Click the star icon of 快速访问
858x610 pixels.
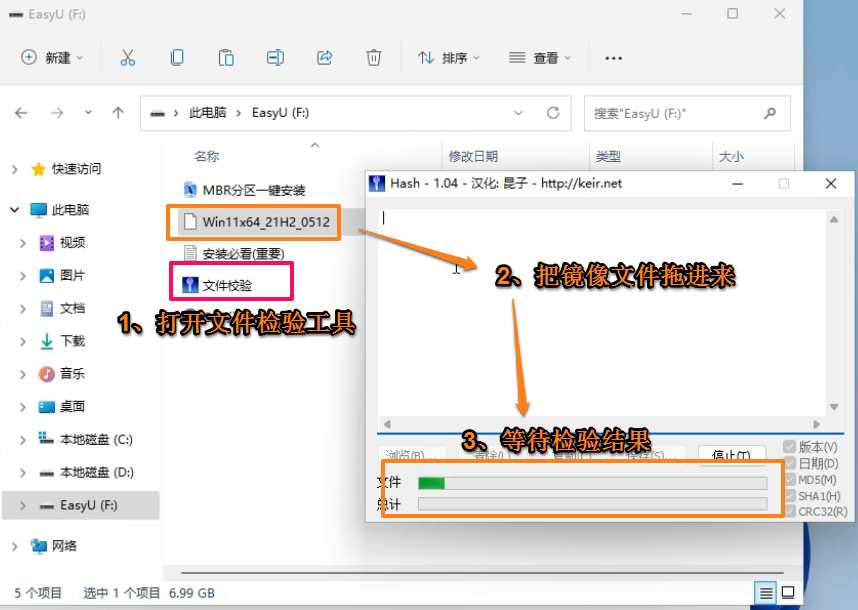(x=38, y=169)
